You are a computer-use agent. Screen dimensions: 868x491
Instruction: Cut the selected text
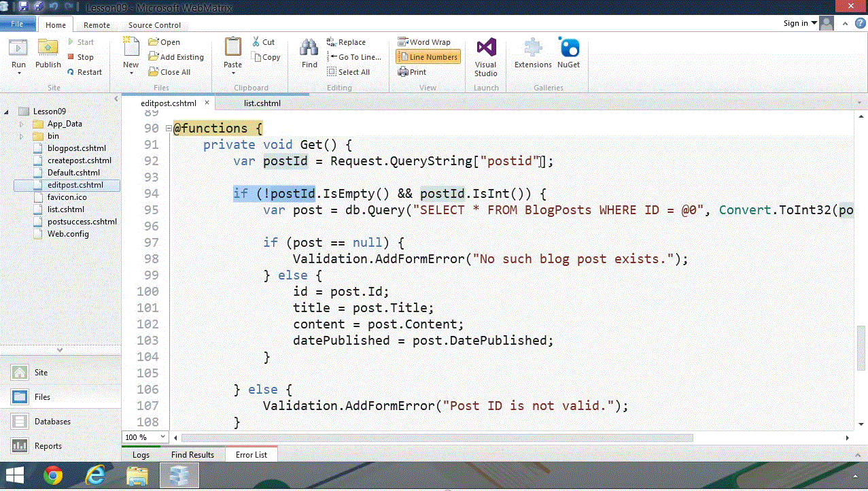[x=264, y=42]
